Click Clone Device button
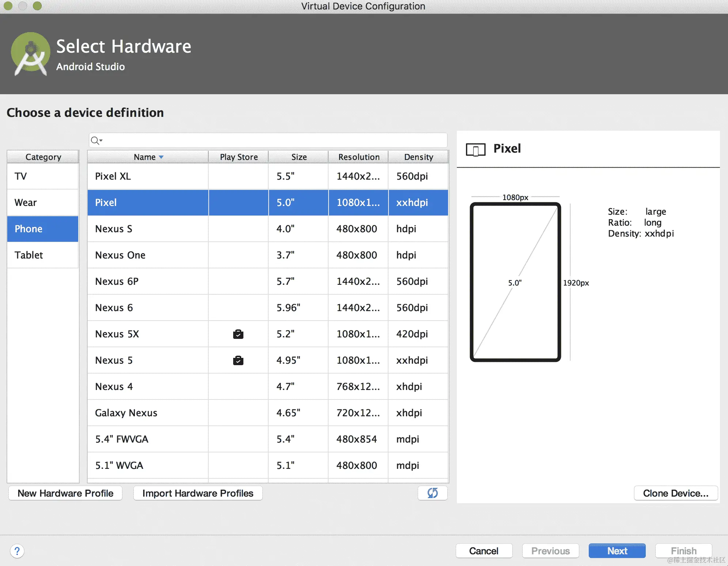 point(675,493)
